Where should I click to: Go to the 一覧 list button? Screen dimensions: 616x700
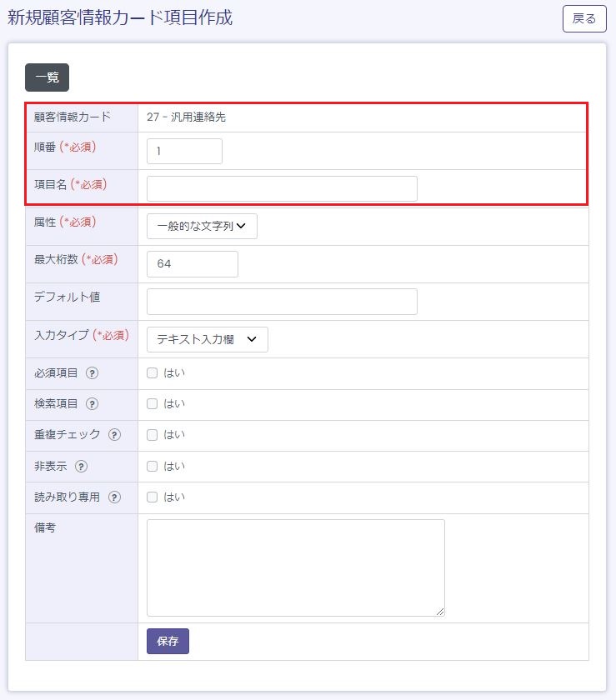[47, 77]
